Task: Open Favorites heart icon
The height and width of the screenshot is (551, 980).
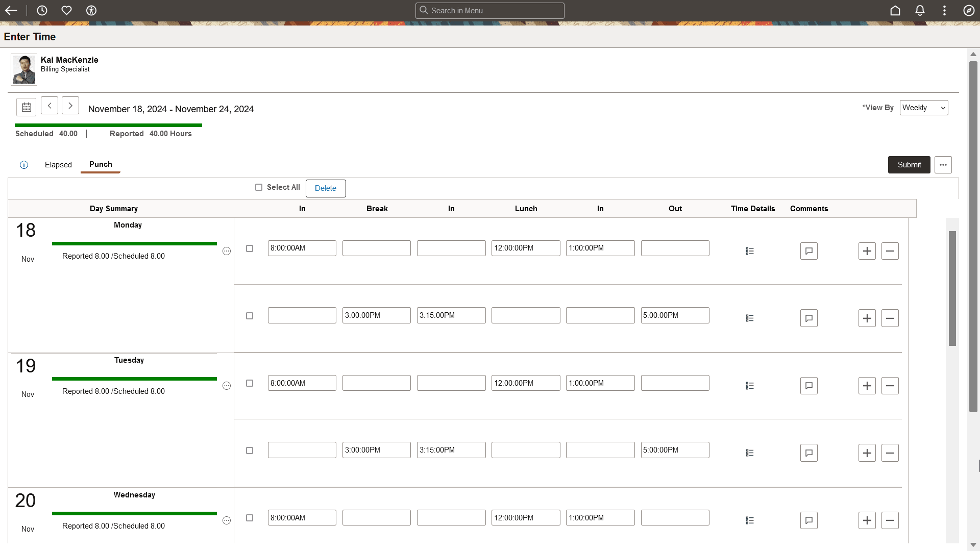Action: 66,11
